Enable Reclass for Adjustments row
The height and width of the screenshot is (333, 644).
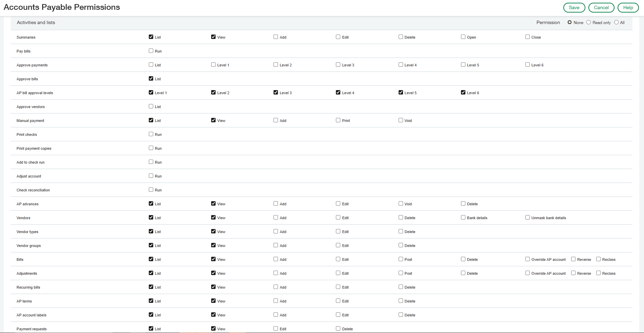pyautogui.click(x=598, y=273)
